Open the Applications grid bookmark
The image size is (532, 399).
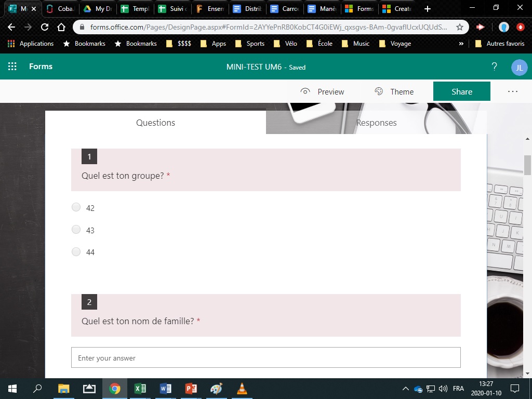coord(31,44)
